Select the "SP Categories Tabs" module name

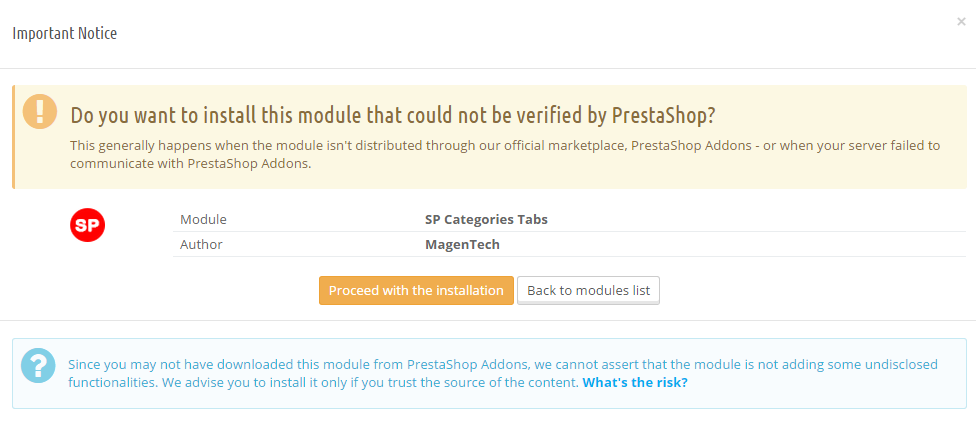tap(486, 220)
